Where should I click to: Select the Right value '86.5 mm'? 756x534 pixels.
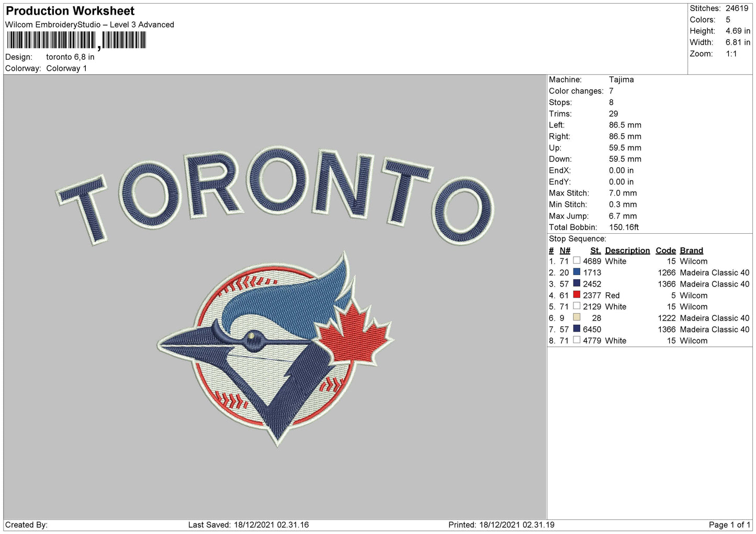625,137
